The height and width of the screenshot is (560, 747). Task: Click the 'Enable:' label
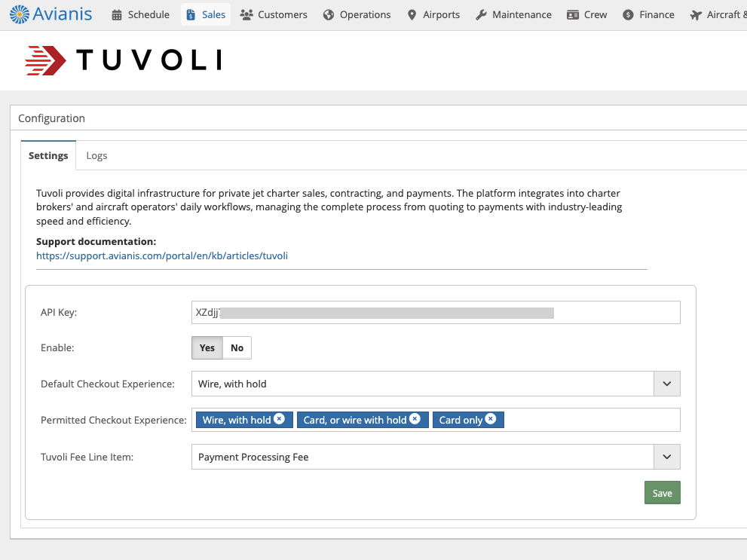(57, 347)
